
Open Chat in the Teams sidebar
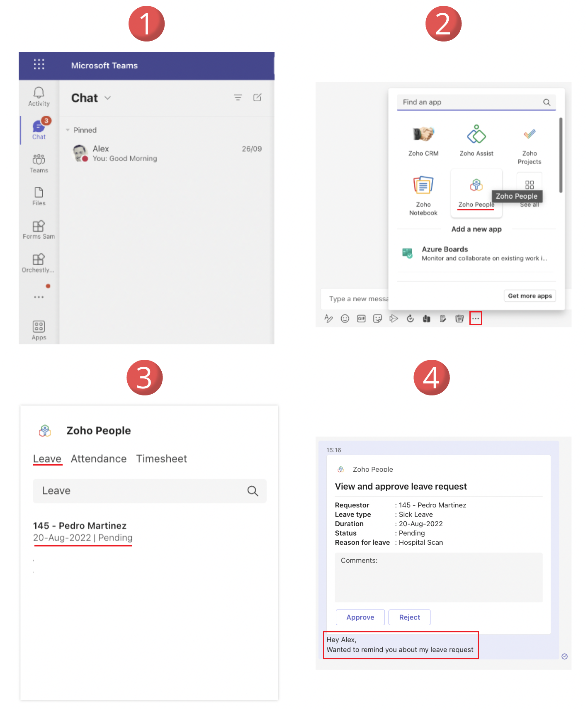pyautogui.click(x=39, y=129)
